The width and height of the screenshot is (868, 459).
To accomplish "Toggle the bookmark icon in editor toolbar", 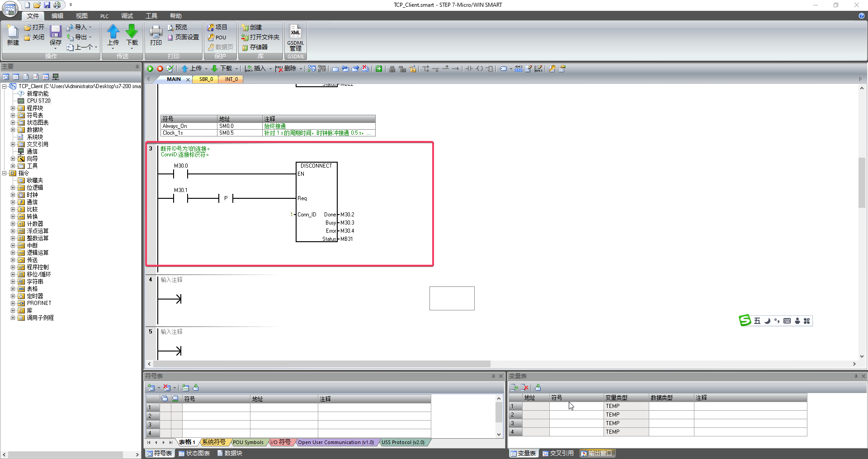I will (335, 69).
